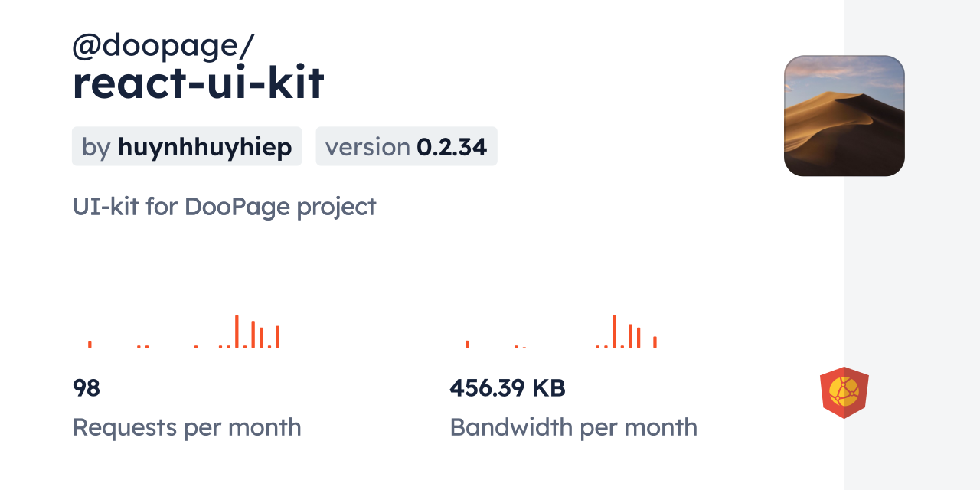This screenshot has height=490, width=980.
Task: Open the desert dune avatar image
Action: 844,116
